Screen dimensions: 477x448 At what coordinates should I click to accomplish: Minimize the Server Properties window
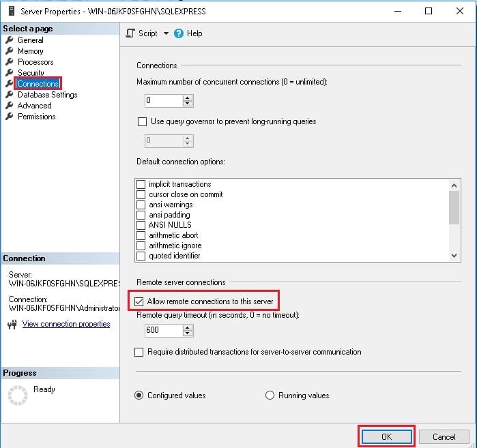click(x=398, y=11)
